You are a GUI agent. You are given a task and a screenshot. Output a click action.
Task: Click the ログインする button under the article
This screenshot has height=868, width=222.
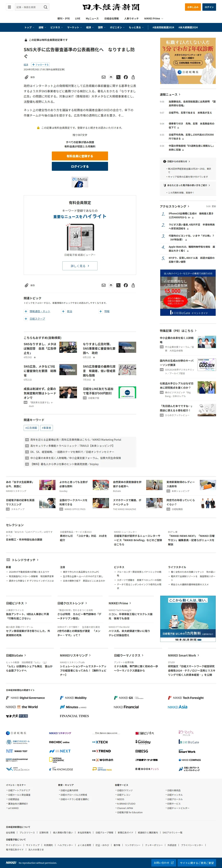coord(80,166)
